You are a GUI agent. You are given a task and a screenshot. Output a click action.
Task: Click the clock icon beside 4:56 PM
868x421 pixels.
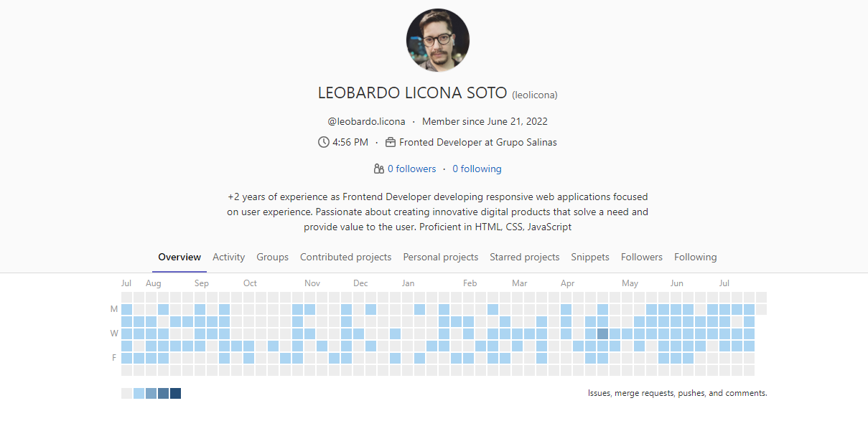(323, 141)
